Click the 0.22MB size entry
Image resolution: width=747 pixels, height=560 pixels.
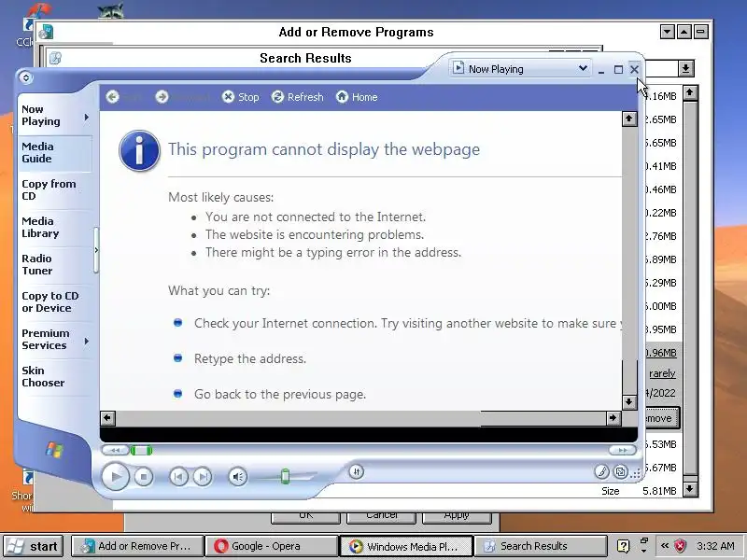[660, 213]
